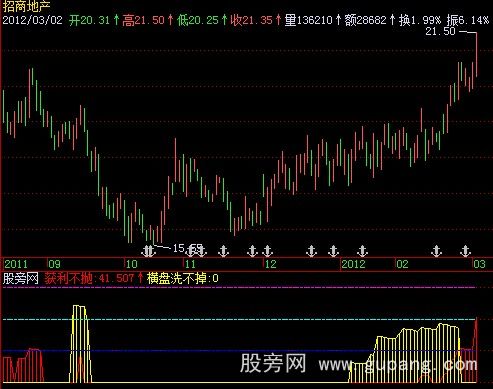Screen dimensions: 493x389
Task: Select the stock name 招商地产
Action: pos(26,7)
